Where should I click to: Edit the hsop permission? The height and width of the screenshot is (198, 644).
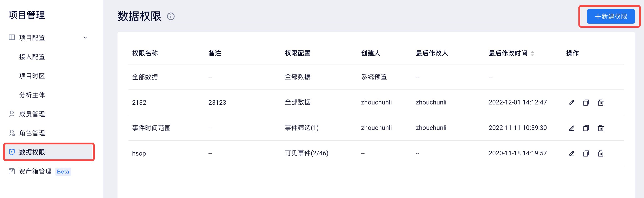click(572, 153)
